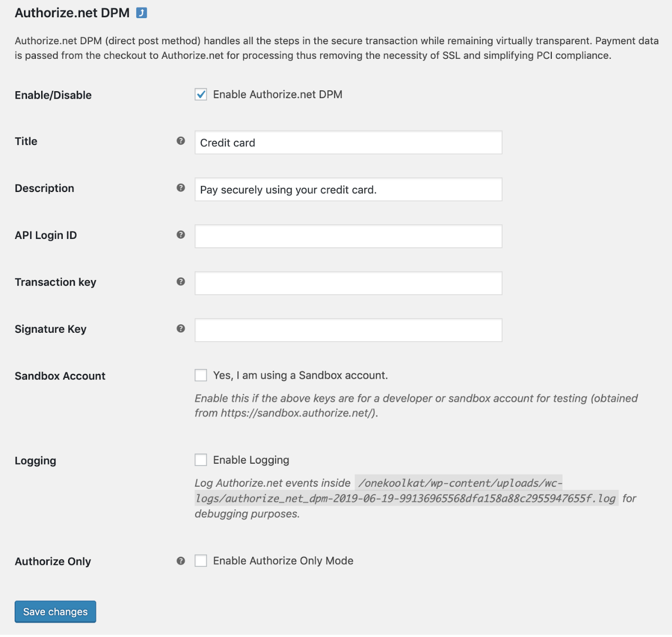This screenshot has height=637, width=672.
Task: Open the API Login ID help tooltip
Action: point(181,235)
